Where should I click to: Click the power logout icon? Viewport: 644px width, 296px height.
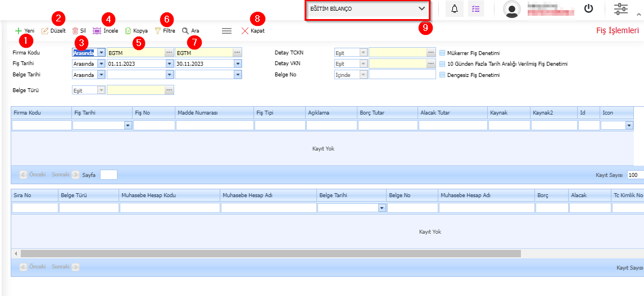(588, 8)
